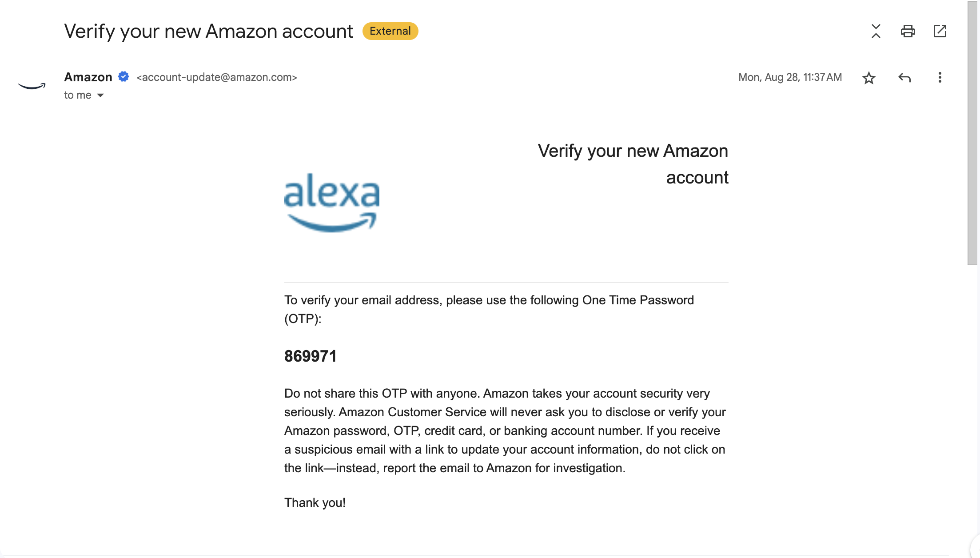Screen dimensions: 980x558
Task: Click the heading beside the Alexa logo
Action: pyautogui.click(x=633, y=164)
